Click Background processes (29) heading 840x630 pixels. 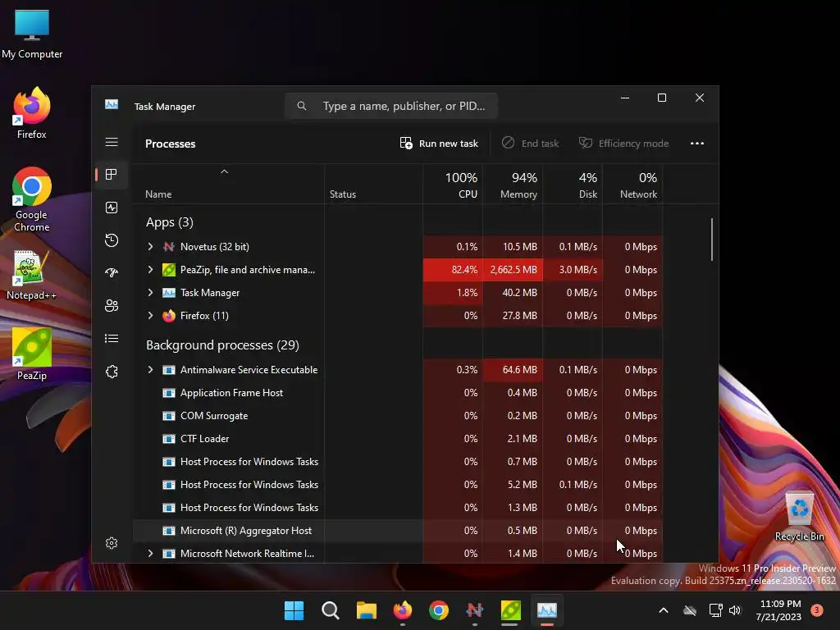coord(222,345)
